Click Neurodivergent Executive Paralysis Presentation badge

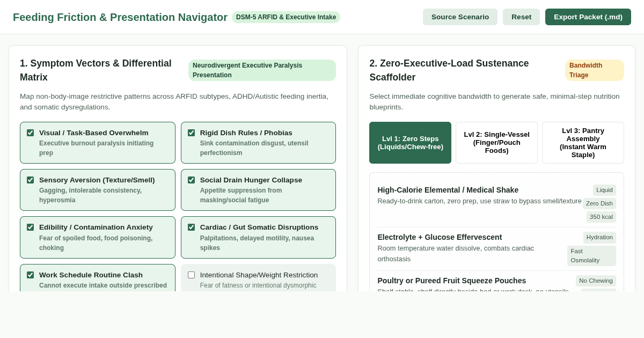coord(262,70)
